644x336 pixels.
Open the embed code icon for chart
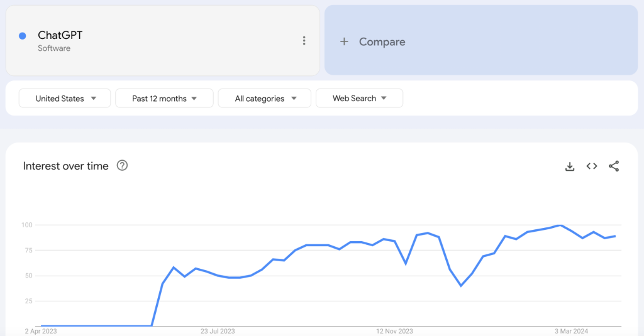pyautogui.click(x=591, y=166)
